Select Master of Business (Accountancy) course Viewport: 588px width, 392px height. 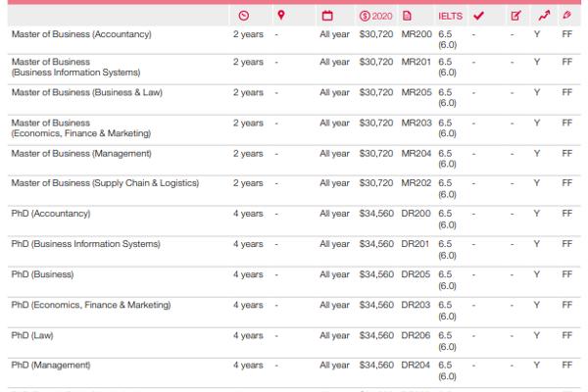pyautogui.click(x=81, y=34)
